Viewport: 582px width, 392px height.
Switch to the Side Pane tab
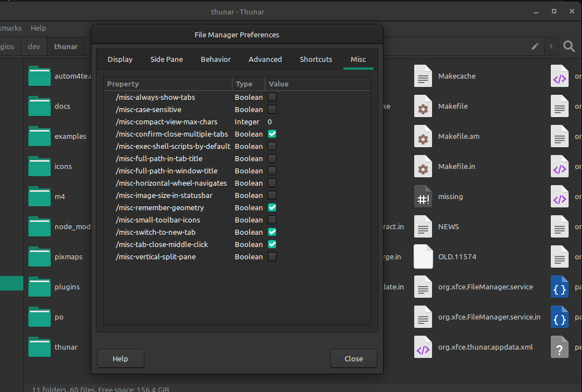click(167, 60)
